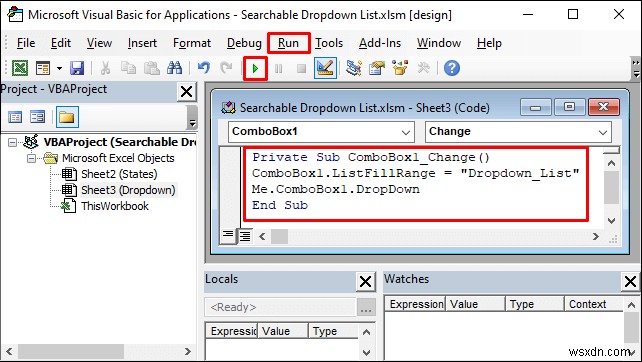Select ThisWorkbook in the project tree
Viewport: 642px width, 362px height.
pyautogui.click(x=115, y=206)
